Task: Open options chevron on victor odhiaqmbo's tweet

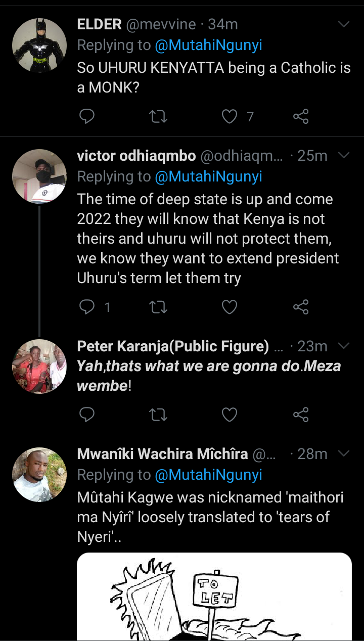Action: tap(344, 155)
